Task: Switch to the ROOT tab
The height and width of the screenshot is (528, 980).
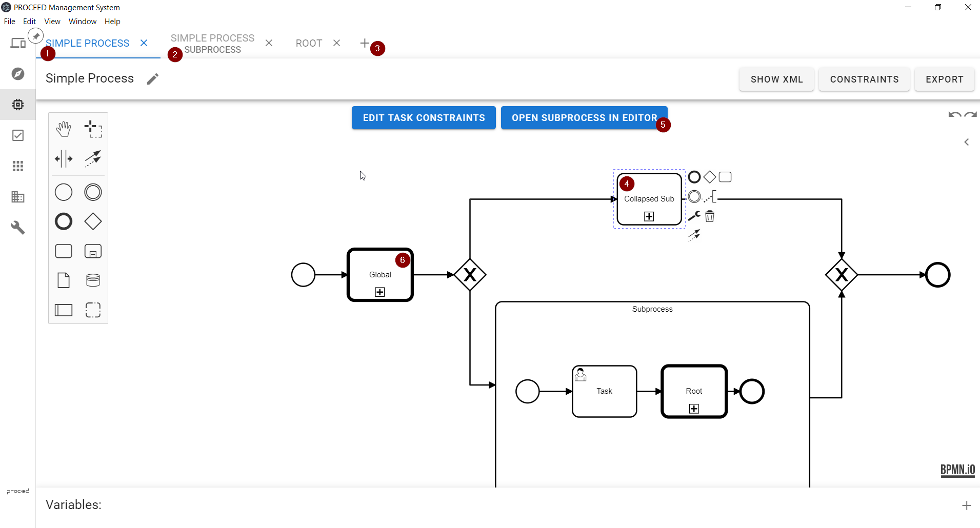Action: pos(309,44)
